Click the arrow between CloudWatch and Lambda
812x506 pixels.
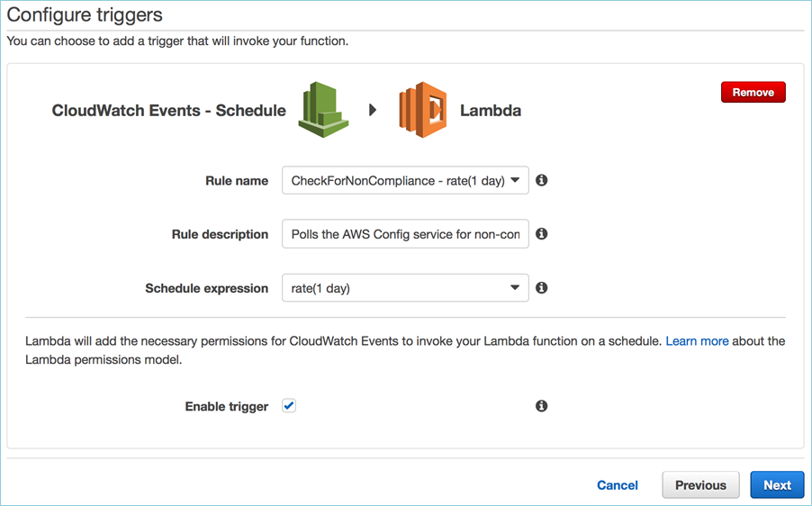[x=373, y=111]
